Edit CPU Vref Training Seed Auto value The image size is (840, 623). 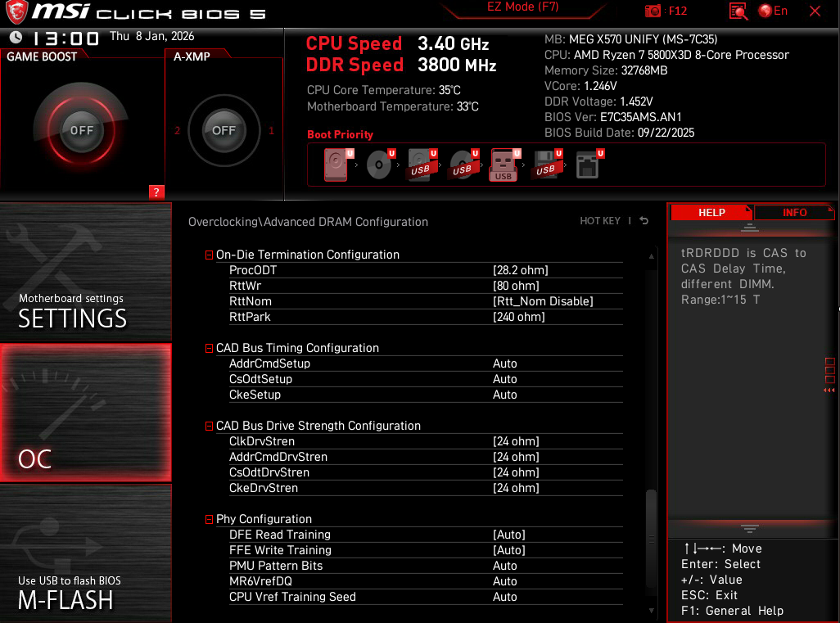pyautogui.click(x=504, y=596)
